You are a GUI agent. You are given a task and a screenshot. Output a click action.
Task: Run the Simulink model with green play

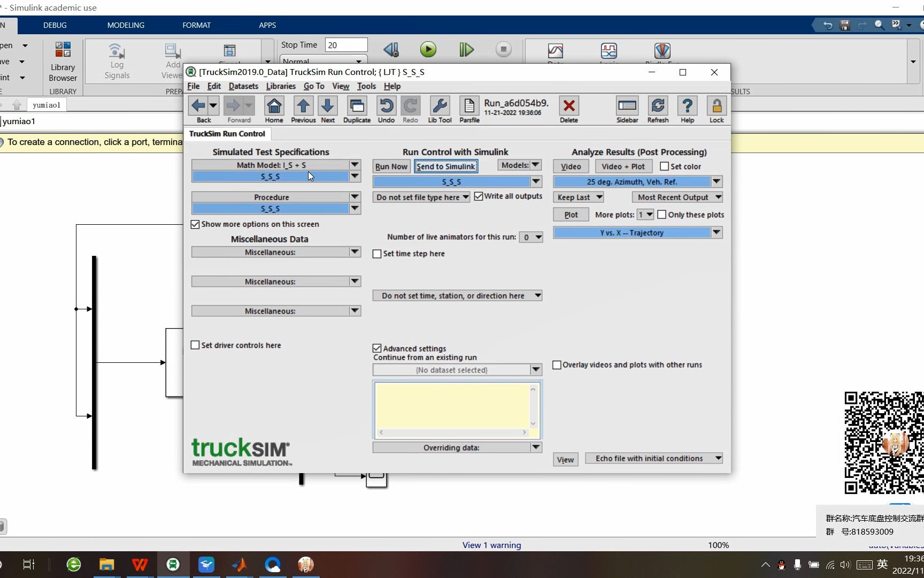[x=428, y=50]
